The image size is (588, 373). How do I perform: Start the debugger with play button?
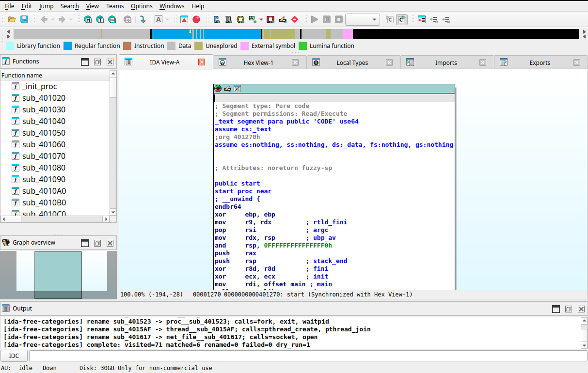click(x=315, y=19)
